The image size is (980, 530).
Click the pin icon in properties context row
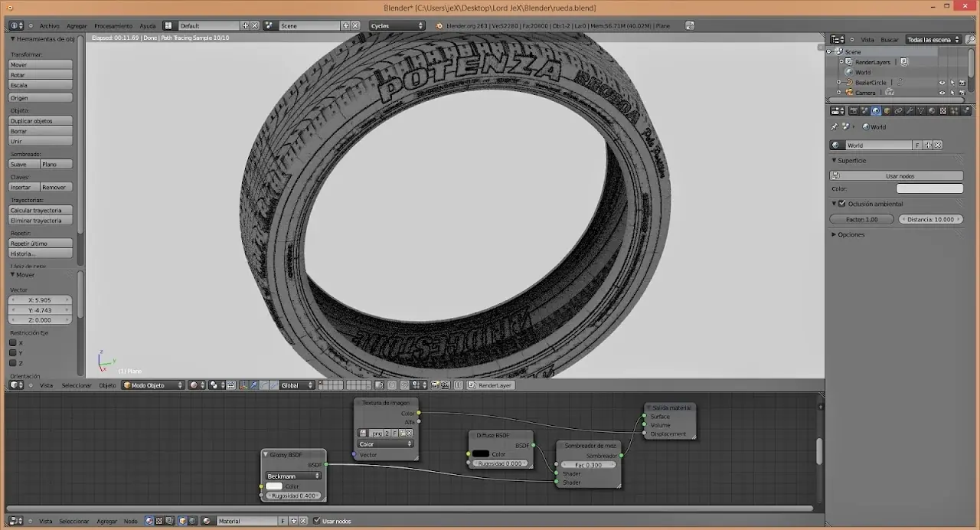(x=835, y=127)
